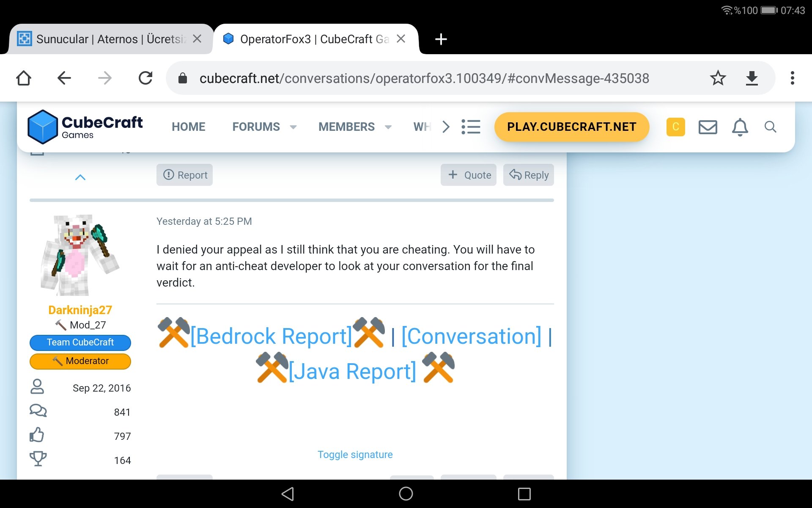The height and width of the screenshot is (508, 812).
Task: Click the Mod_27 user title text
Action: click(x=88, y=325)
